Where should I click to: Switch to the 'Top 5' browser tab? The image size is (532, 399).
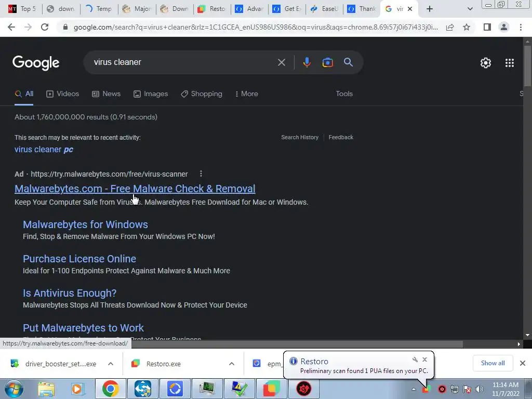pos(22,9)
